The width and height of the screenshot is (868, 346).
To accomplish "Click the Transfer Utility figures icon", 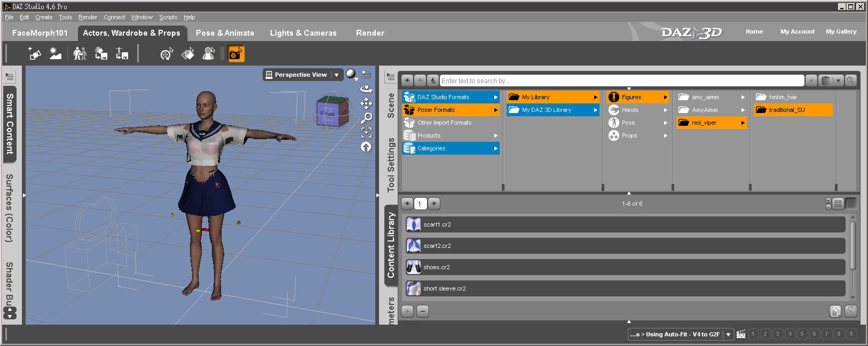I will (x=80, y=53).
